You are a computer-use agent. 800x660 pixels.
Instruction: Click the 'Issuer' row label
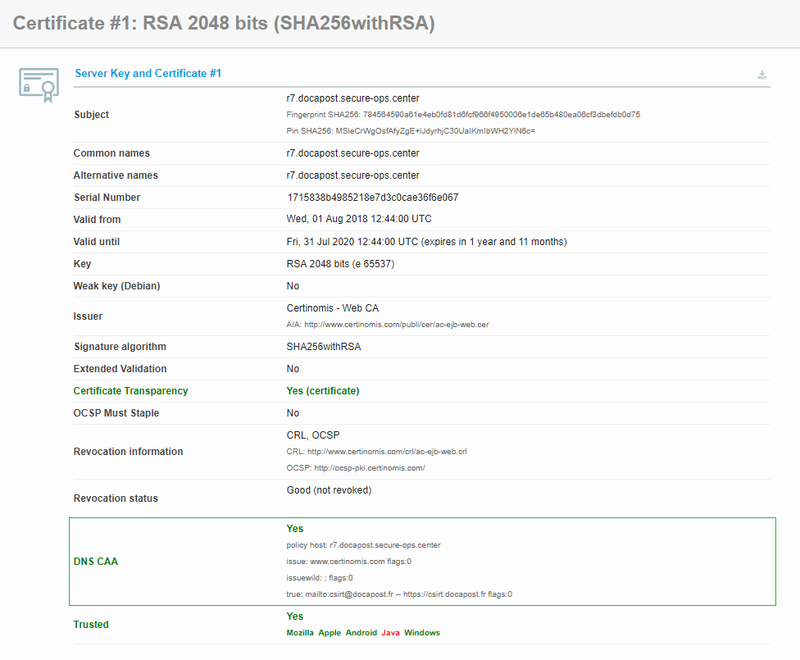click(x=88, y=316)
